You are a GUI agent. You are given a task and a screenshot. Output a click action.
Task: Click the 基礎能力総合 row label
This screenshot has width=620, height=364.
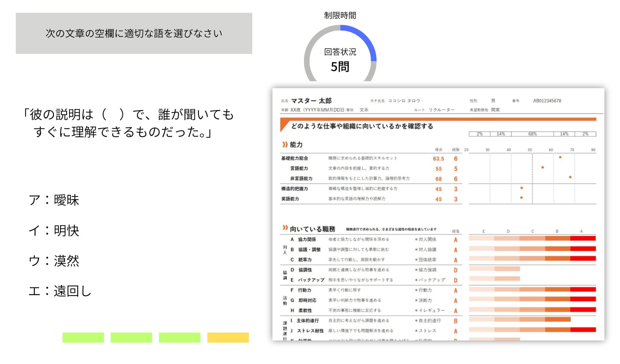tap(295, 158)
